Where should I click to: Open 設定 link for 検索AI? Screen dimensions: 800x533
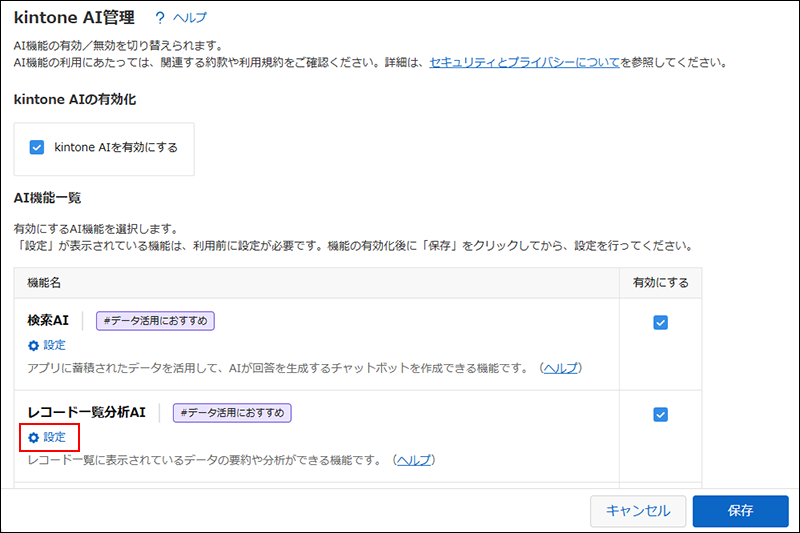click(x=54, y=345)
